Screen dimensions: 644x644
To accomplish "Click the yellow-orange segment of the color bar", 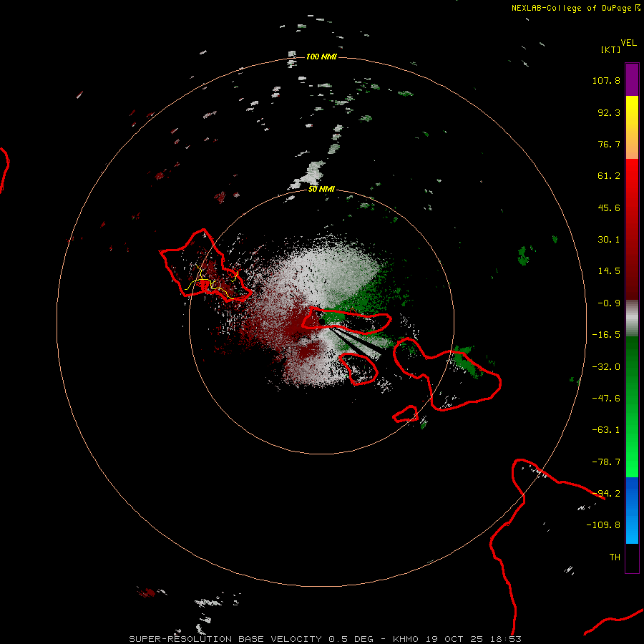I will [x=632, y=127].
